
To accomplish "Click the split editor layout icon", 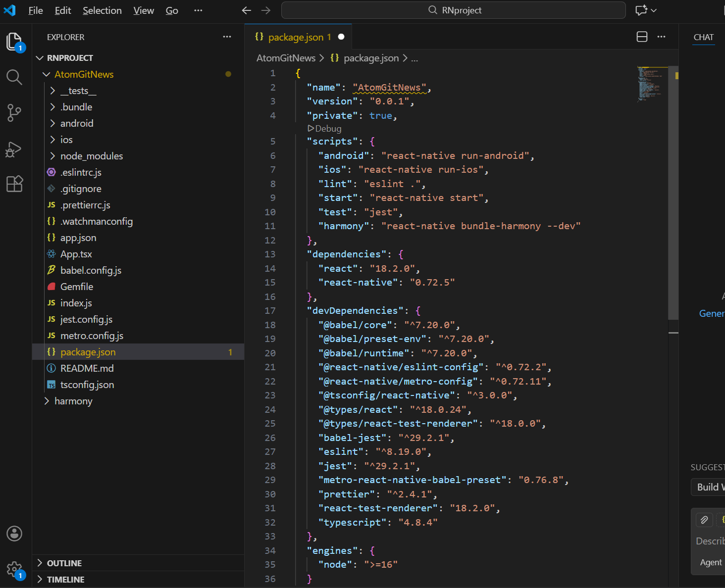I will coord(642,37).
